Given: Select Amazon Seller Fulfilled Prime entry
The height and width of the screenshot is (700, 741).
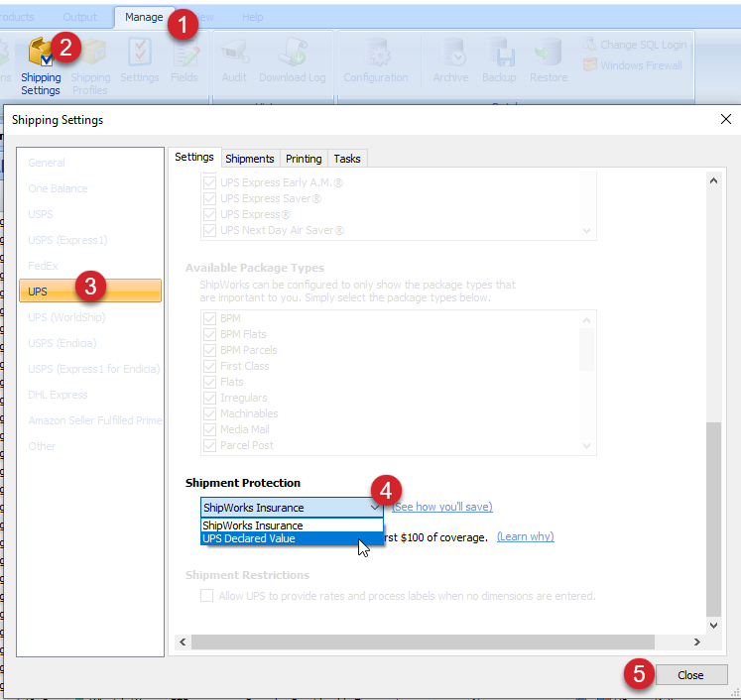Looking at the screenshot, I should coord(90,420).
